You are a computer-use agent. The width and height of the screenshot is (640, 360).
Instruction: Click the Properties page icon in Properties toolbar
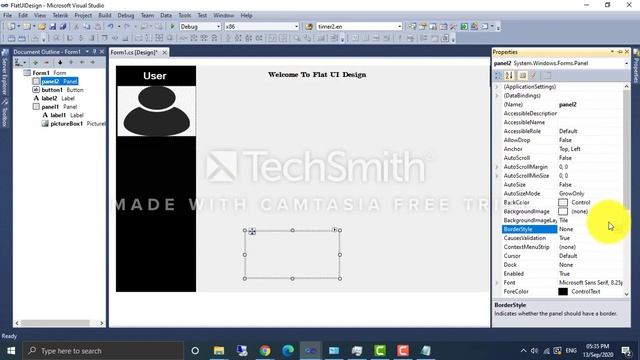point(522,76)
